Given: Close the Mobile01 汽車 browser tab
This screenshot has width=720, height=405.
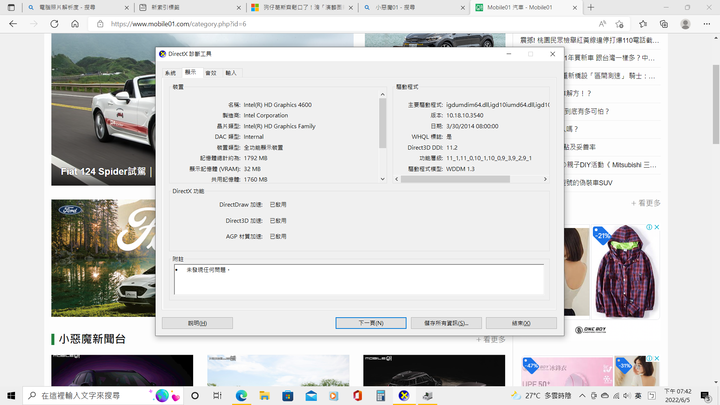Looking at the screenshot, I should coord(574,8).
